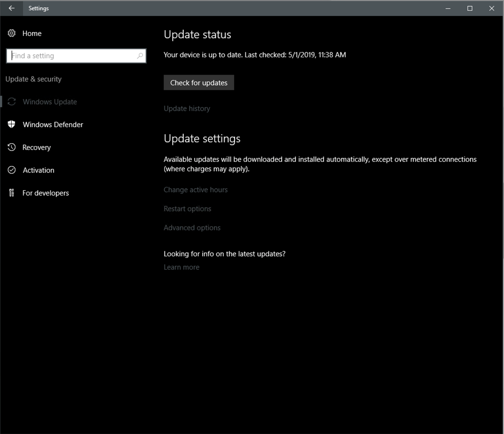Open the Windows Defender section

pyautogui.click(x=53, y=124)
